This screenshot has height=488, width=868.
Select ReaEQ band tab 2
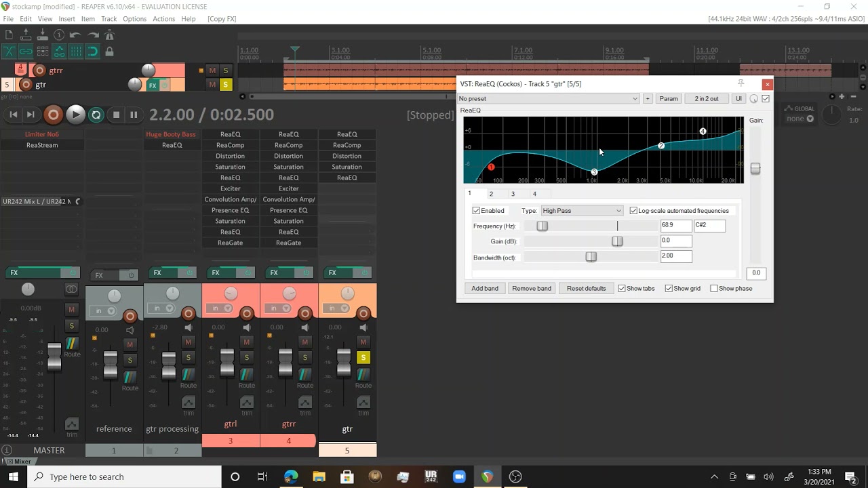491,194
